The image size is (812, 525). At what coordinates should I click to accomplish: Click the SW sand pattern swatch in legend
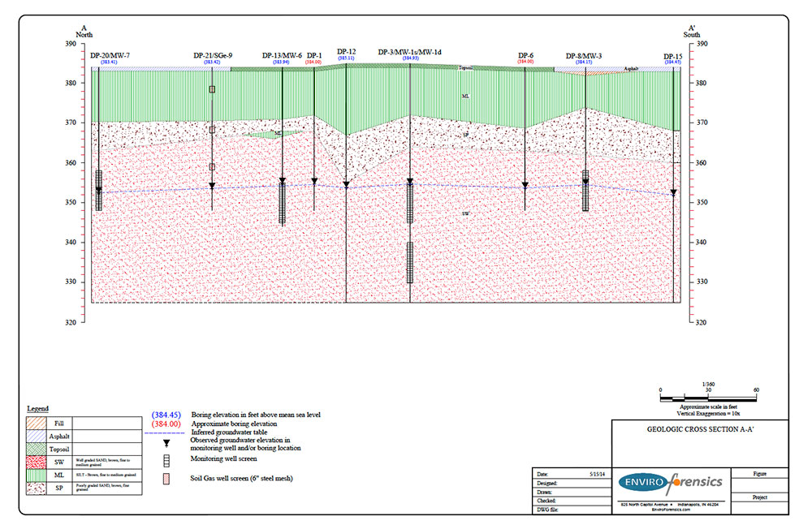tap(37, 462)
